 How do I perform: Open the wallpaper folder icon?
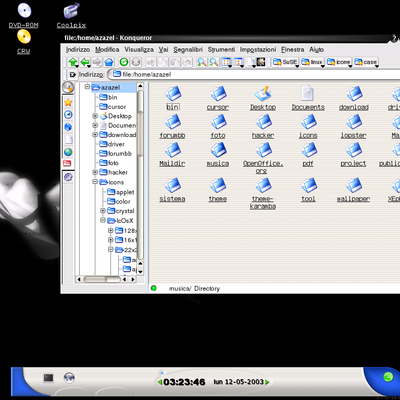[x=353, y=190]
